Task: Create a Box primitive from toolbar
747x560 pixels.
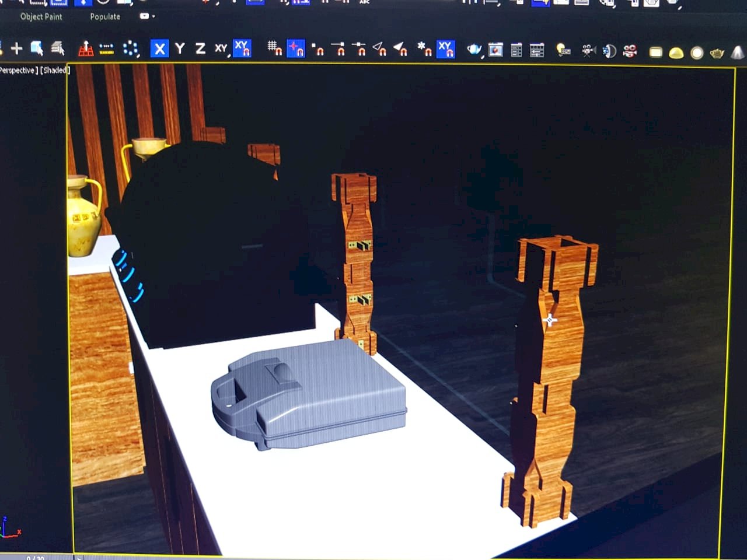Action: [655, 52]
